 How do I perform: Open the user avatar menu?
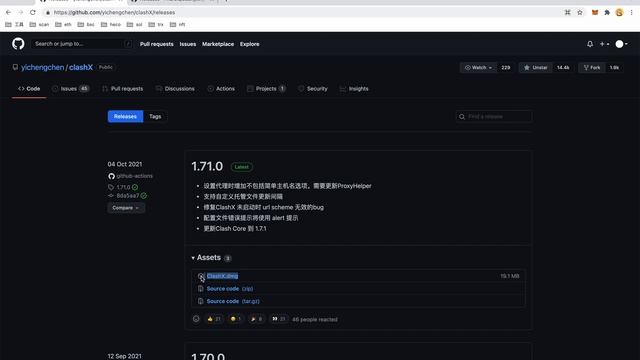[x=622, y=44]
